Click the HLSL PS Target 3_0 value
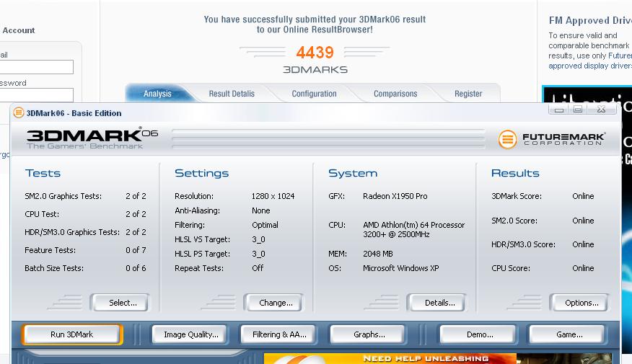This screenshot has height=364, width=632. (x=258, y=254)
